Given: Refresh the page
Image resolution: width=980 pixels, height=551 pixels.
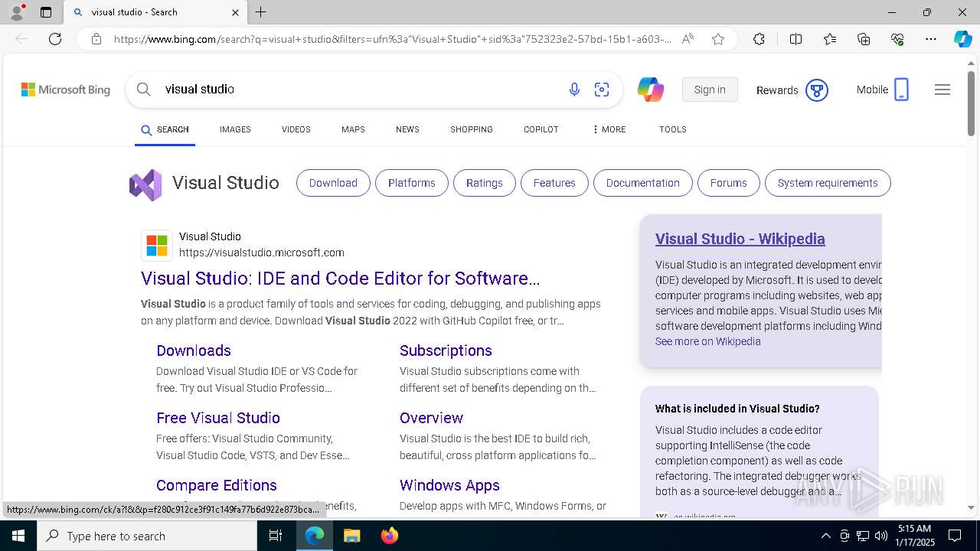Looking at the screenshot, I should [x=55, y=39].
